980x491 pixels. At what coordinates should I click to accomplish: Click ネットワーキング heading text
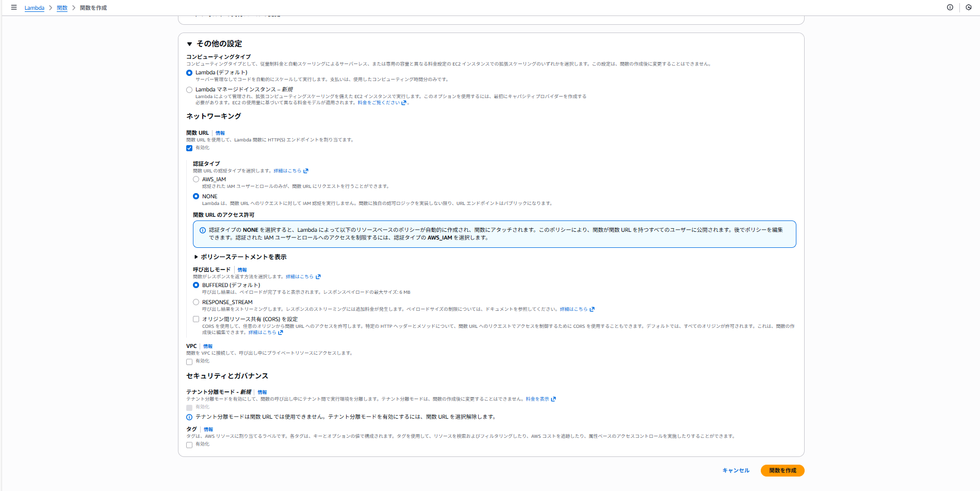[x=214, y=116]
